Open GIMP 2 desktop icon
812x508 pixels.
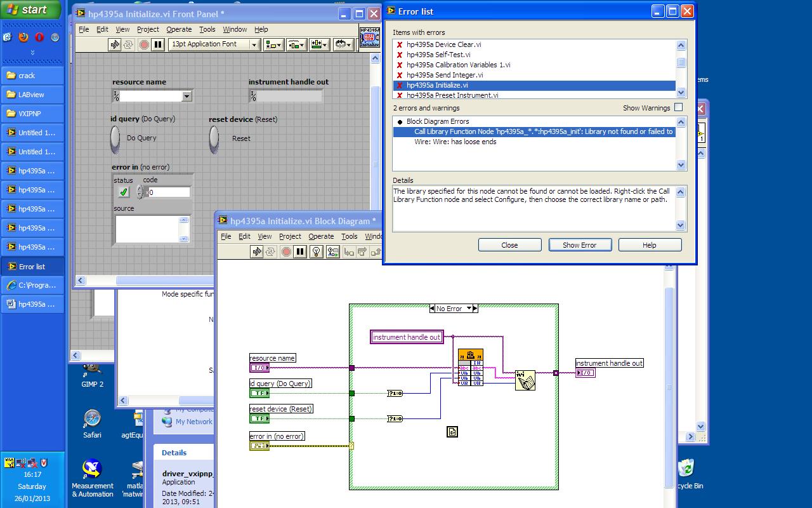(x=93, y=375)
